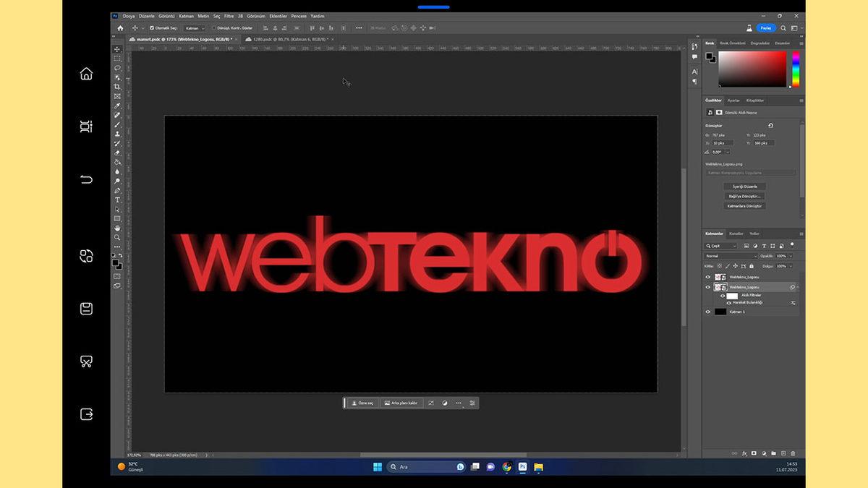Toggle the Otomatik Seç checkbox
Screen dimensions: 868x488
click(x=151, y=28)
